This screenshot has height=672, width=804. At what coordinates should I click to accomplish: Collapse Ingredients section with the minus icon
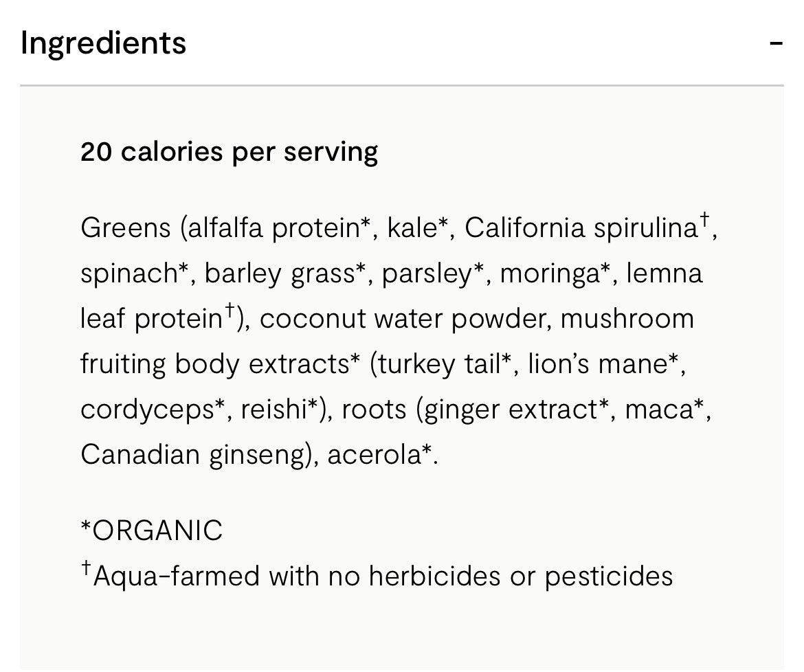(x=776, y=43)
